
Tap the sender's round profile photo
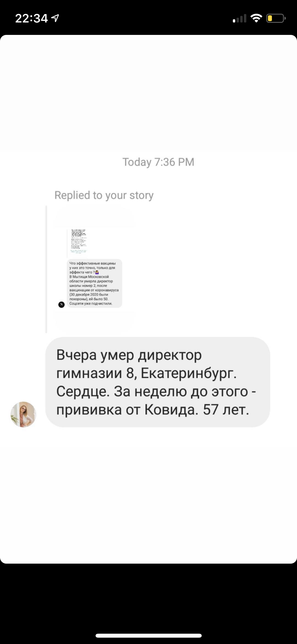click(23, 414)
